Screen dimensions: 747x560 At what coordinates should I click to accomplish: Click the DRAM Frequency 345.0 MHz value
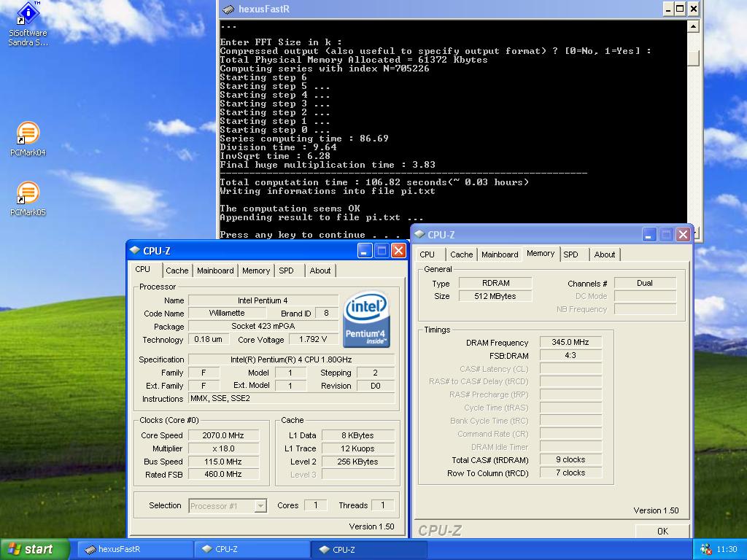(x=570, y=342)
